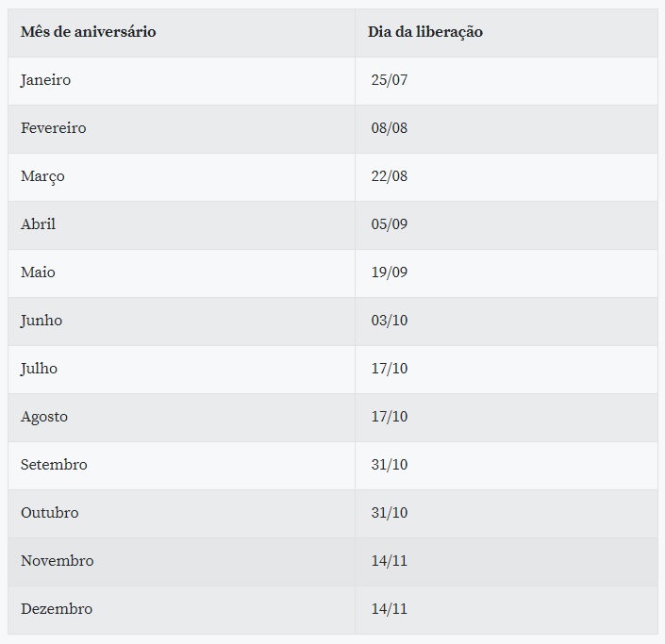Select the Abril month cell

pos(39,224)
